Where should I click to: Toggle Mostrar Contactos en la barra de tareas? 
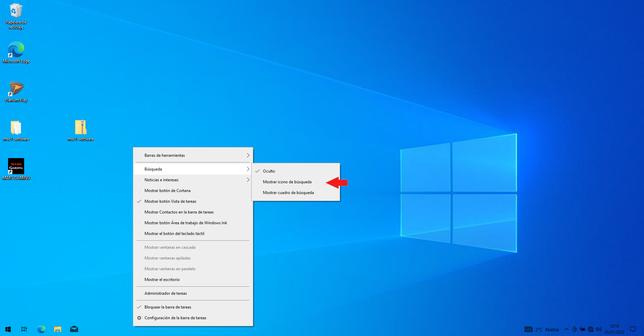[193, 212]
